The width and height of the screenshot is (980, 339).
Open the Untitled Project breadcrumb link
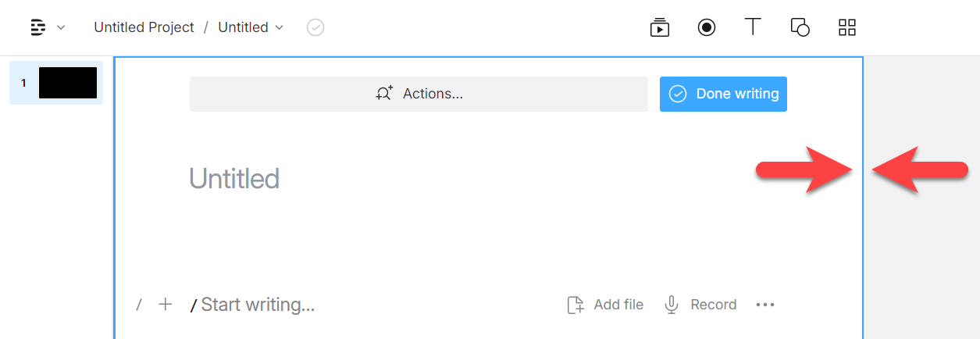click(x=144, y=27)
